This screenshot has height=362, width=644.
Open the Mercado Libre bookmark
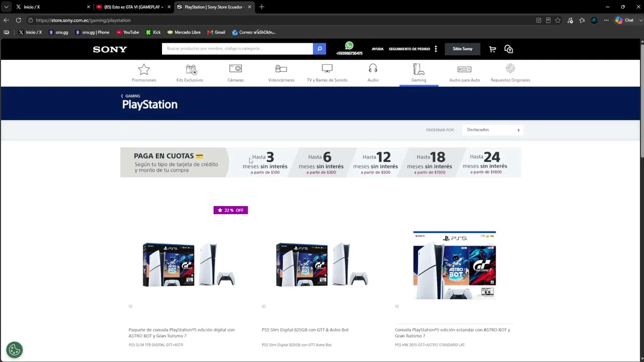point(184,32)
